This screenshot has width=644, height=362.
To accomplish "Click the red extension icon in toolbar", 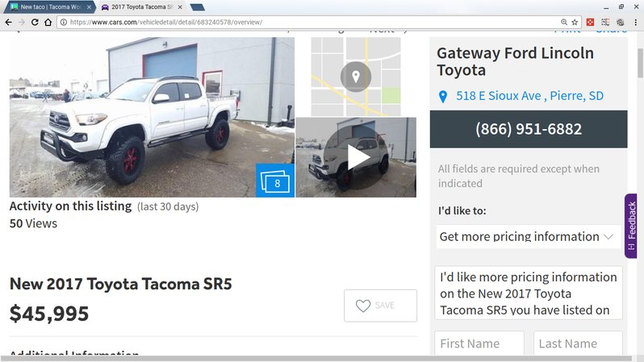I will click(590, 22).
